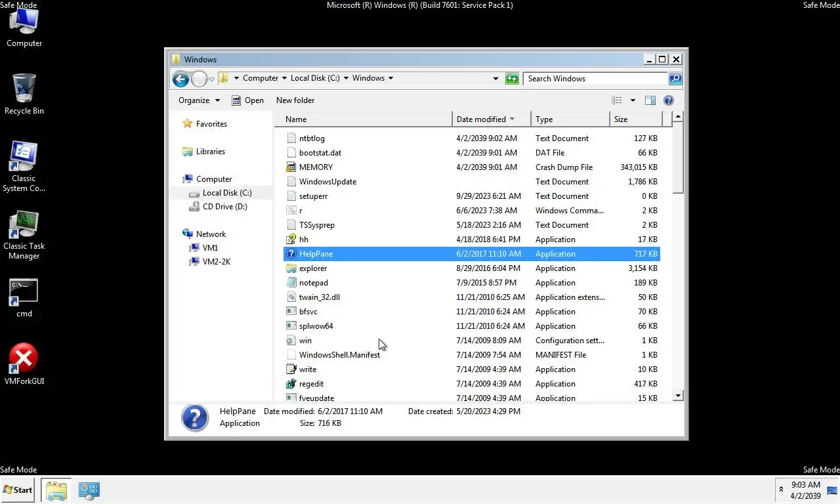Select VM2-2K under Network
This screenshot has height=504, width=840.
pyautogui.click(x=216, y=262)
